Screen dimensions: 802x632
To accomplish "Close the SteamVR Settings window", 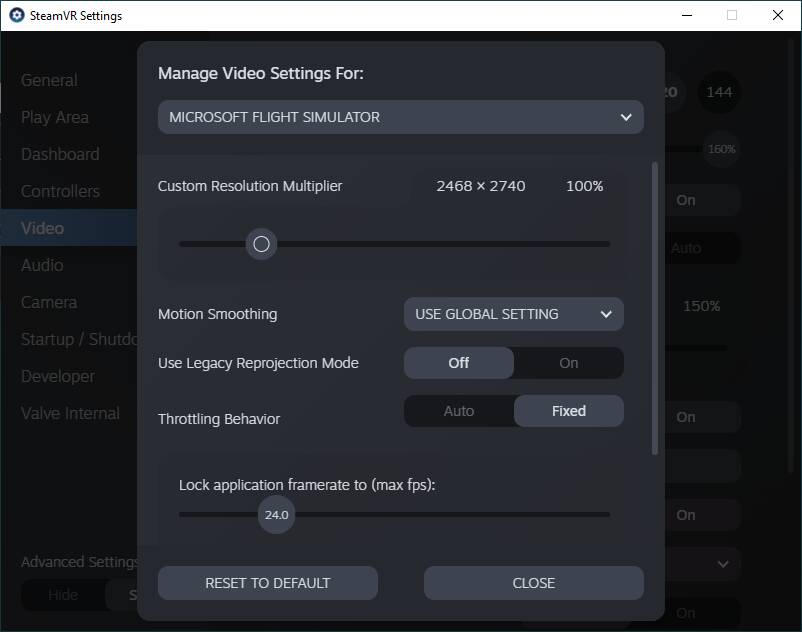I will pyautogui.click(x=778, y=16).
